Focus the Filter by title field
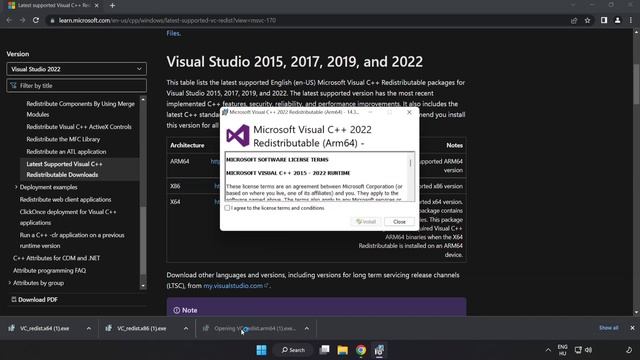Viewport: 640px width, 360px height. (76, 85)
